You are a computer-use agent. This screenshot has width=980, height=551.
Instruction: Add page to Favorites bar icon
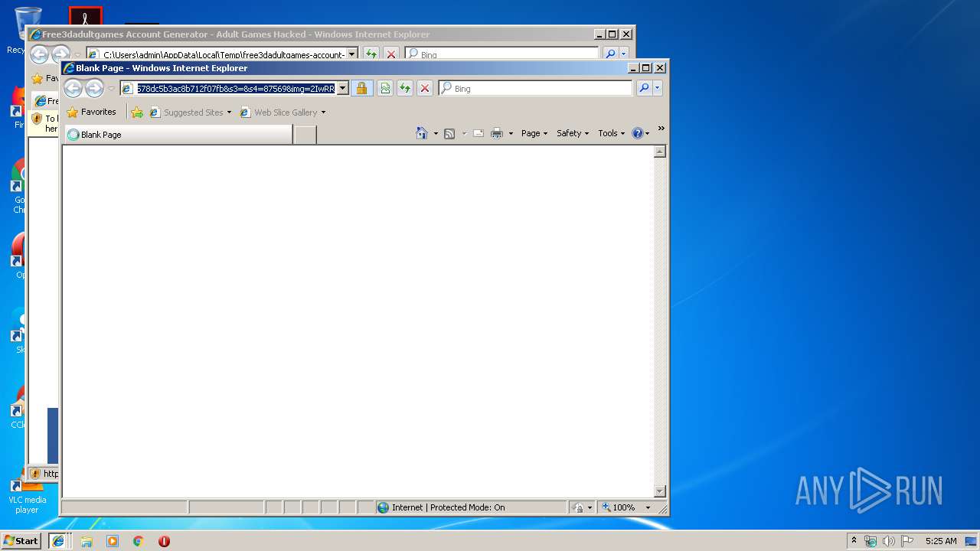point(137,112)
